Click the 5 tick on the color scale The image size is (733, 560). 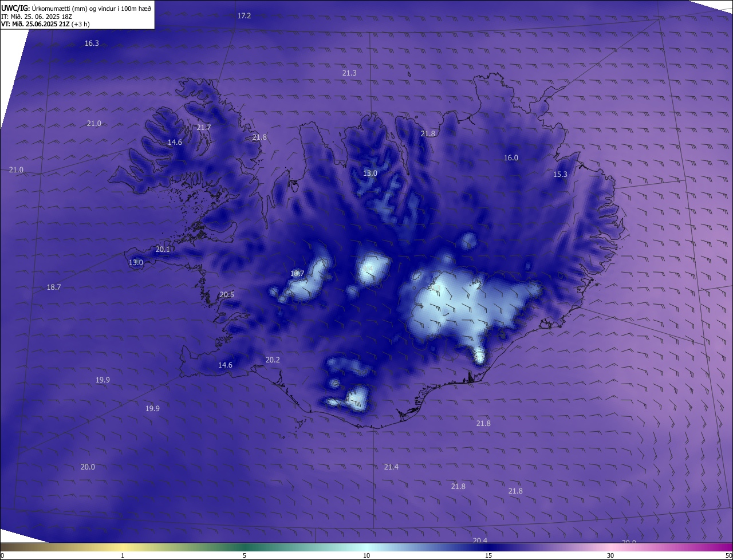pos(245,555)
